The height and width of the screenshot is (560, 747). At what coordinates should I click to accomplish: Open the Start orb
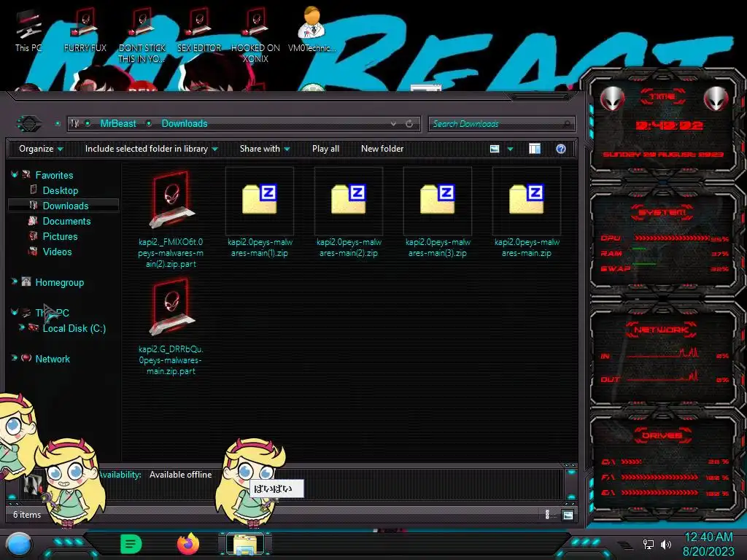pyautogui.click(x=19, y=545)
